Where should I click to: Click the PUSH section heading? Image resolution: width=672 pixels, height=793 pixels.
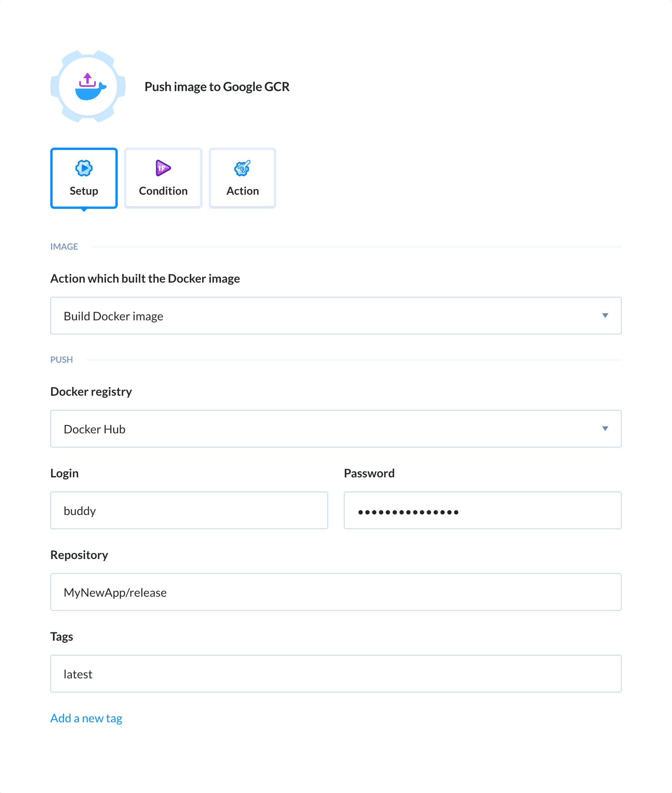(62, 359)
